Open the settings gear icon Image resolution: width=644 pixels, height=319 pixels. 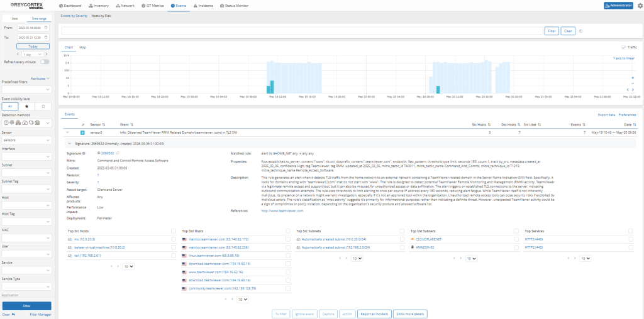(639, 6)
